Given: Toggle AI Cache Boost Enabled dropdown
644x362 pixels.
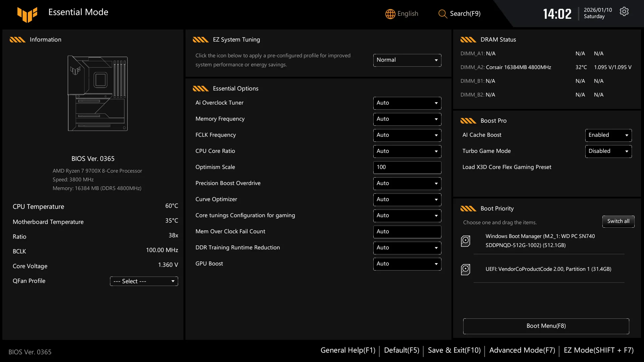Looking at the screenshot, I should [x=608, y=135].
